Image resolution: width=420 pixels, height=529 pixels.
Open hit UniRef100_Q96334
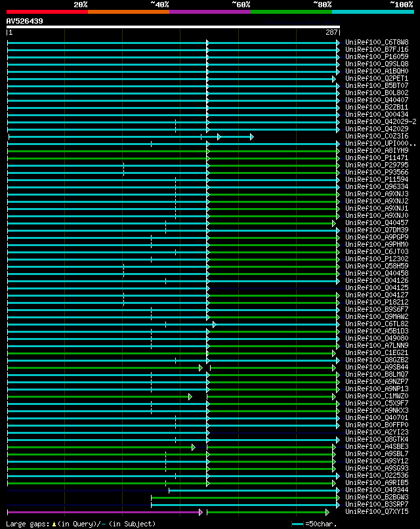[x=377, y=187]
